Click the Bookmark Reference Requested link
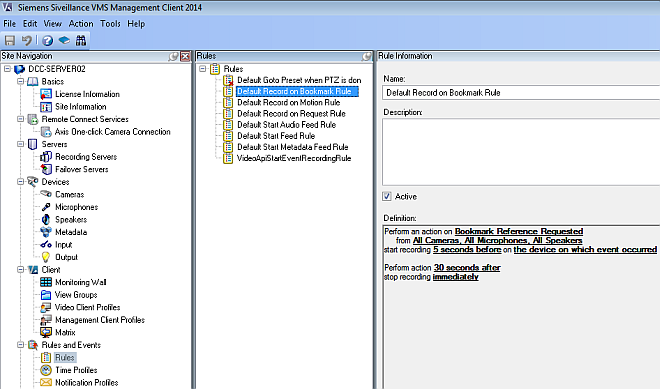 [519, 231]
